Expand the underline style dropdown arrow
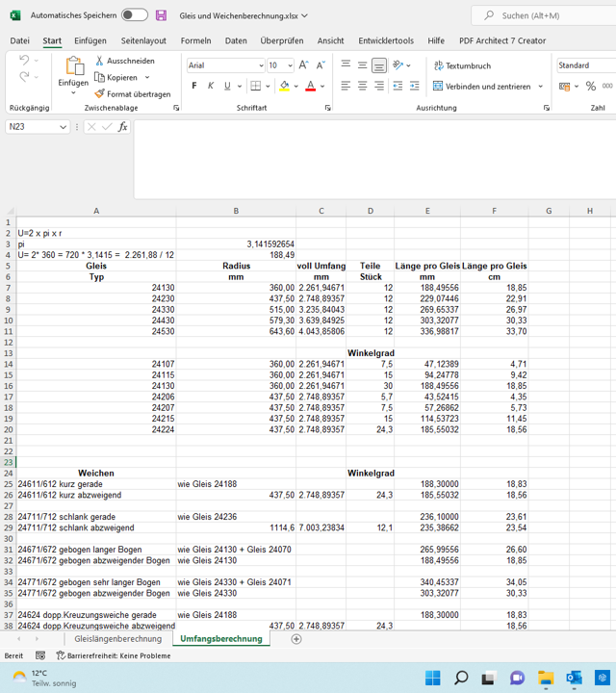Image resolution: width=616 pixels, height=693 pixels. 240,87
